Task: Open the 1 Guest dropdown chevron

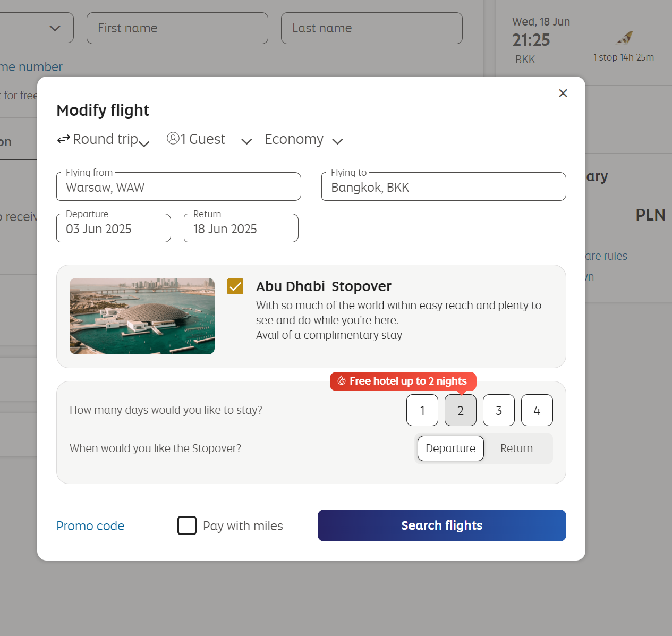Action: 246,141
